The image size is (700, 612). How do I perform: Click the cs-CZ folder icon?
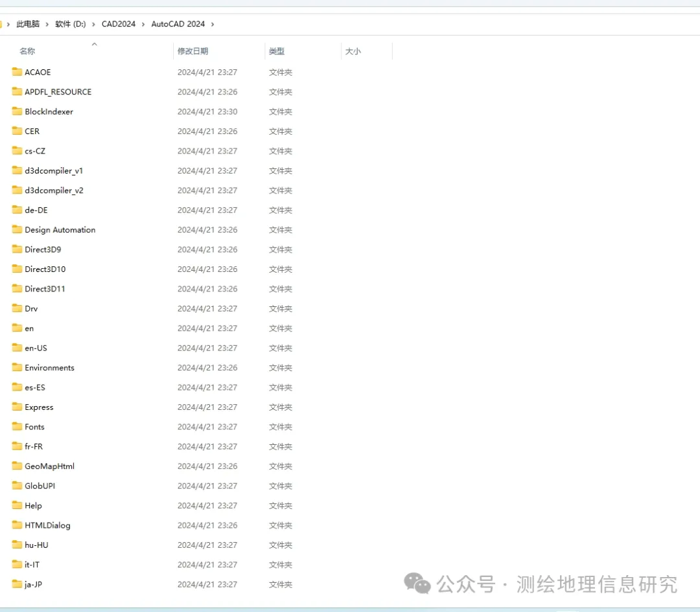click(x=17, y=150)
